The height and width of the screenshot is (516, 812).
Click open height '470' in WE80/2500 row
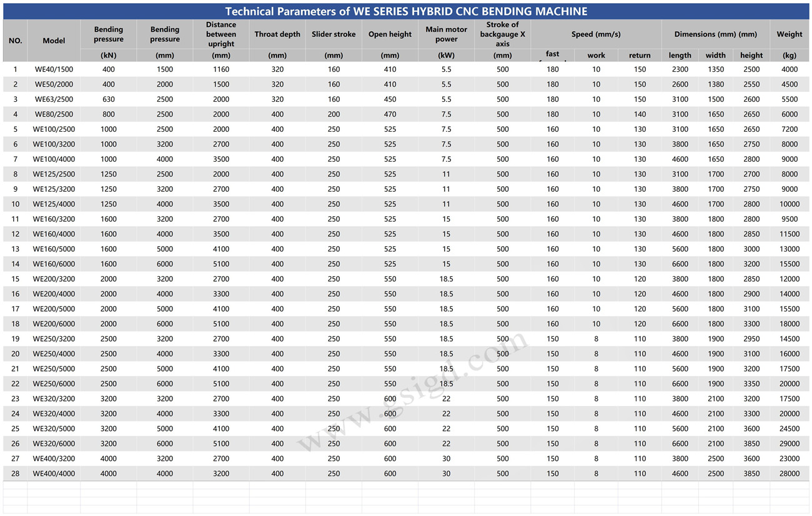390,114
